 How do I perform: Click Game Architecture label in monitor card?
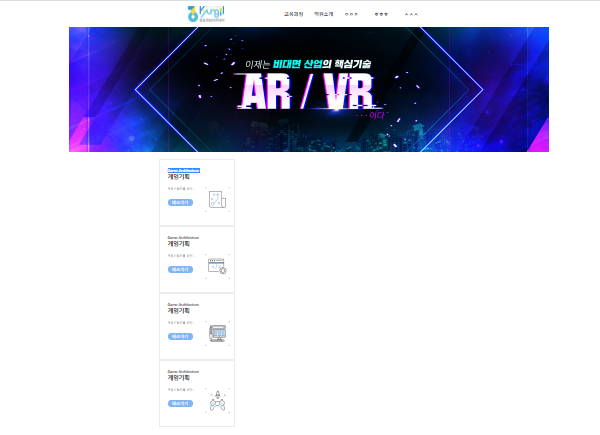[x=183, y=305]
